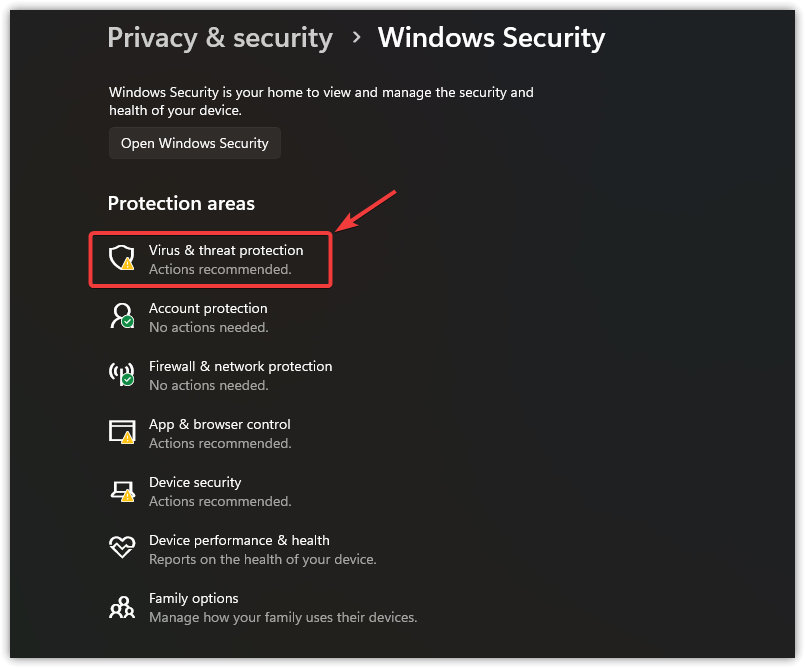Click the Virus & threat protection shield icon
The image size is (805, 668).
(x=122, y=258)
